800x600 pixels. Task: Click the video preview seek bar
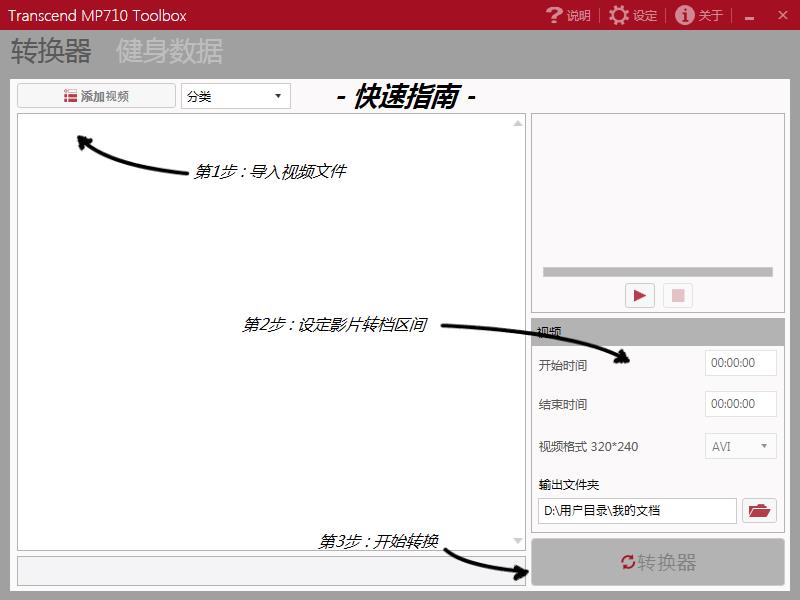657,272
